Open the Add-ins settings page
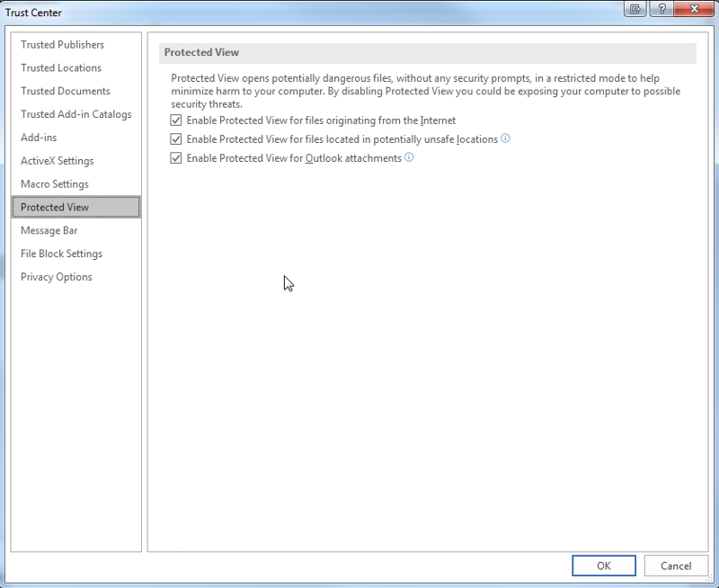This screenshot has width=719, height=588. click(39, 137)
